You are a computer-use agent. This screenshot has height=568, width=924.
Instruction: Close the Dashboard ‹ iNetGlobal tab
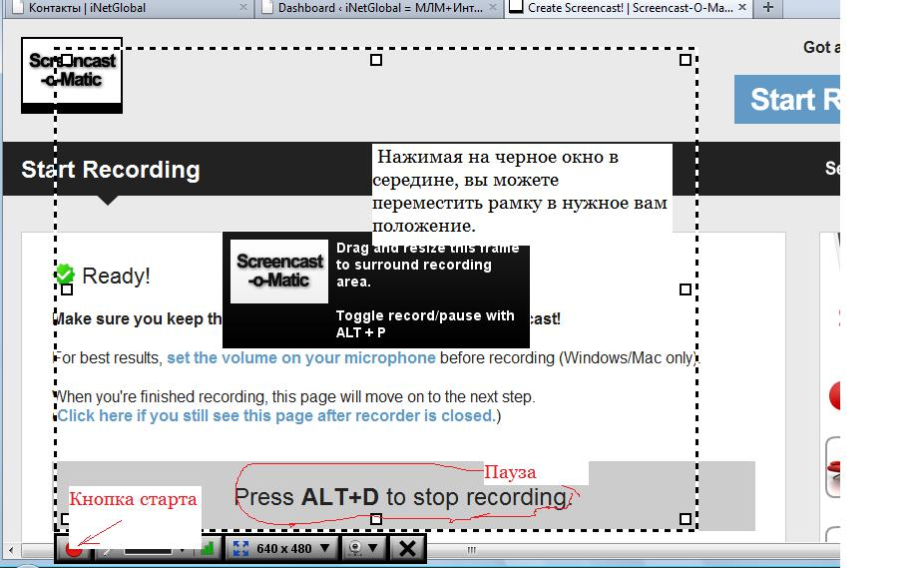493,8
